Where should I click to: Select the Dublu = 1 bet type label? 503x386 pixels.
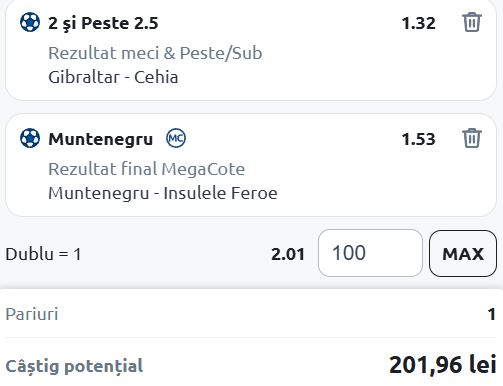pos(43,254)
